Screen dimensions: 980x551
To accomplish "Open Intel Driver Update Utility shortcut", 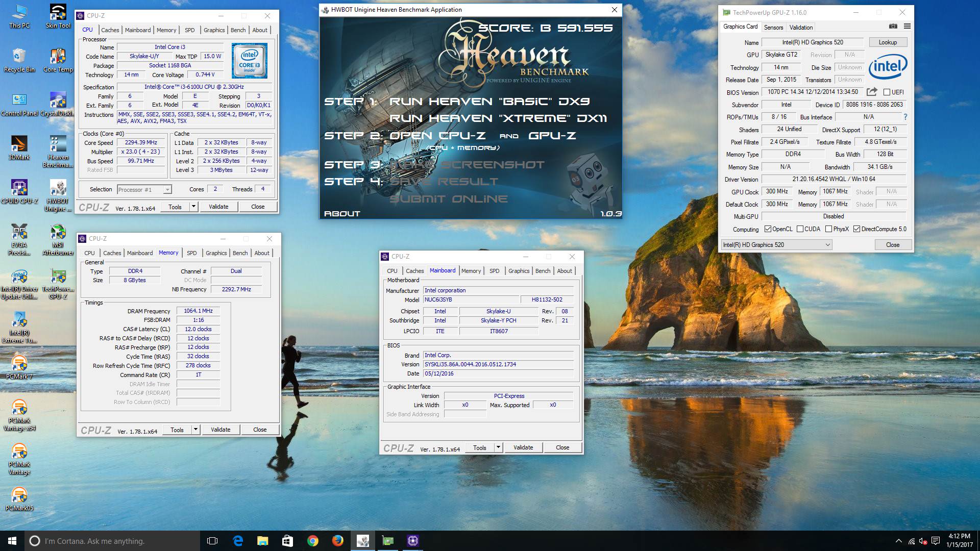I will (19, 284).
